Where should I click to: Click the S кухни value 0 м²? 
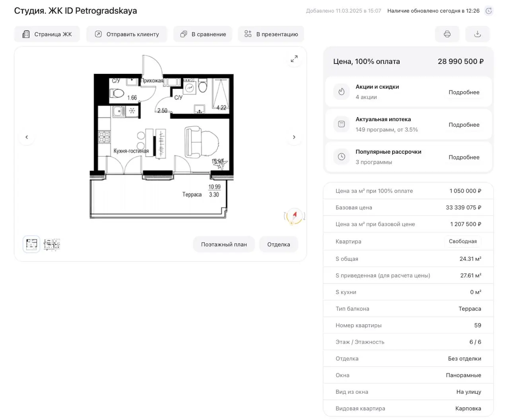pos(476,292)
